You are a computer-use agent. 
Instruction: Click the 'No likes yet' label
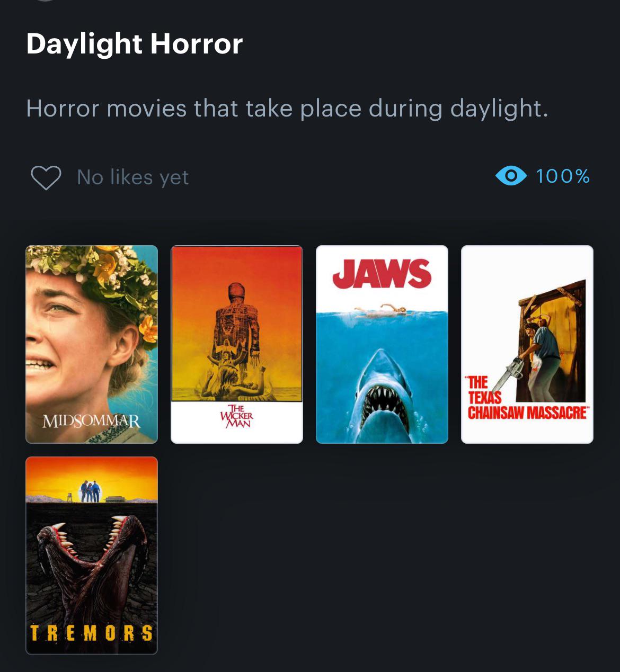pos(132,177)
